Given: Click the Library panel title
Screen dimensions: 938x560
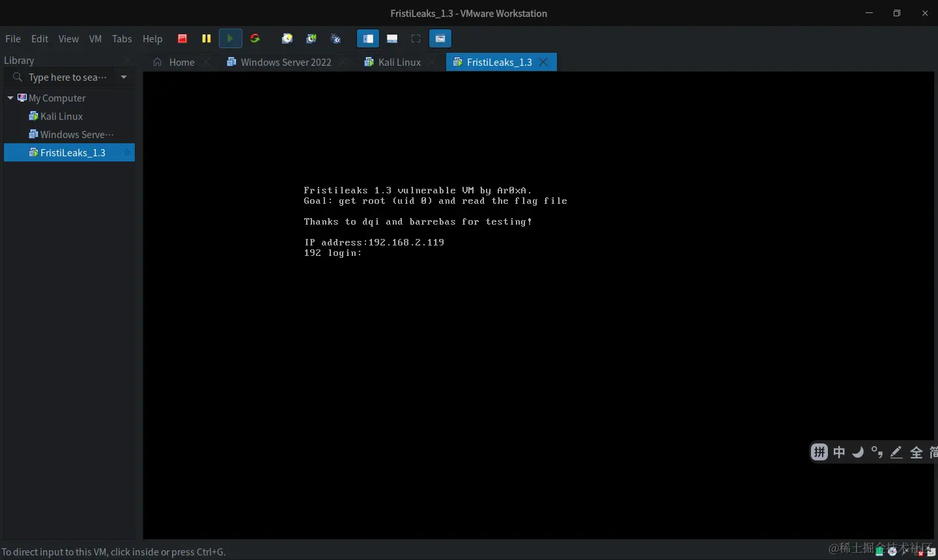Looking at the screenshot, I should click(x=19, y=60).
